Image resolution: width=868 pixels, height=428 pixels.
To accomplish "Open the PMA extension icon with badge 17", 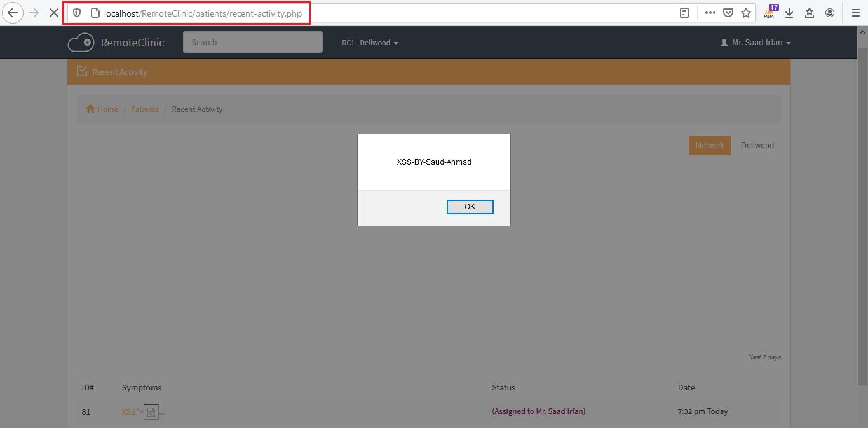I will tap(771, 12).
